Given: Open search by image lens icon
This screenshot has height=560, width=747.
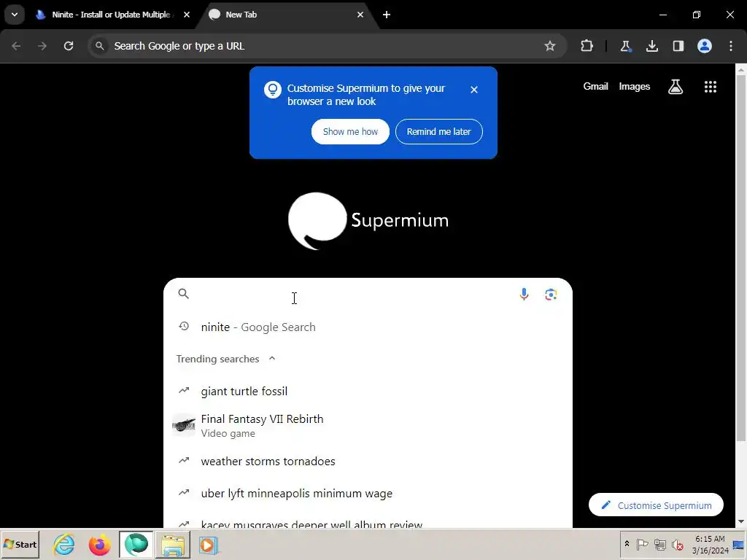Looking at the screenshot, I should pyautogui.click(x=551, y=295).
